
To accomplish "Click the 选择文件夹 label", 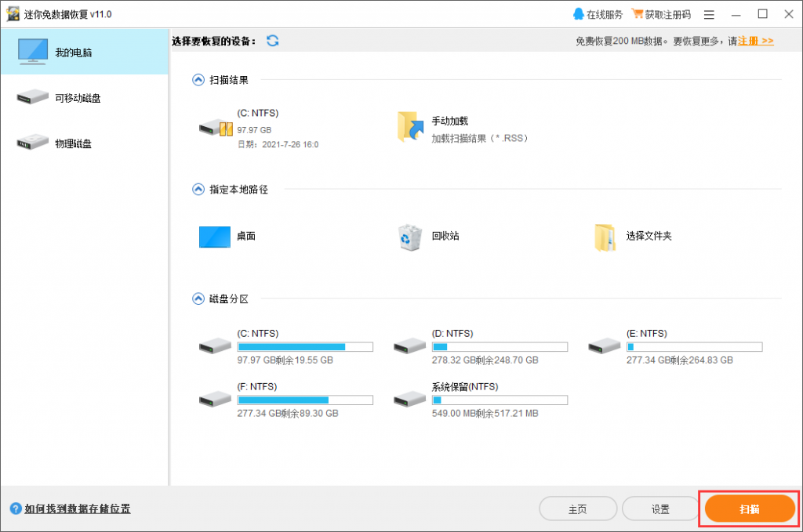I will pyautogui.click(x=649, y=236).
